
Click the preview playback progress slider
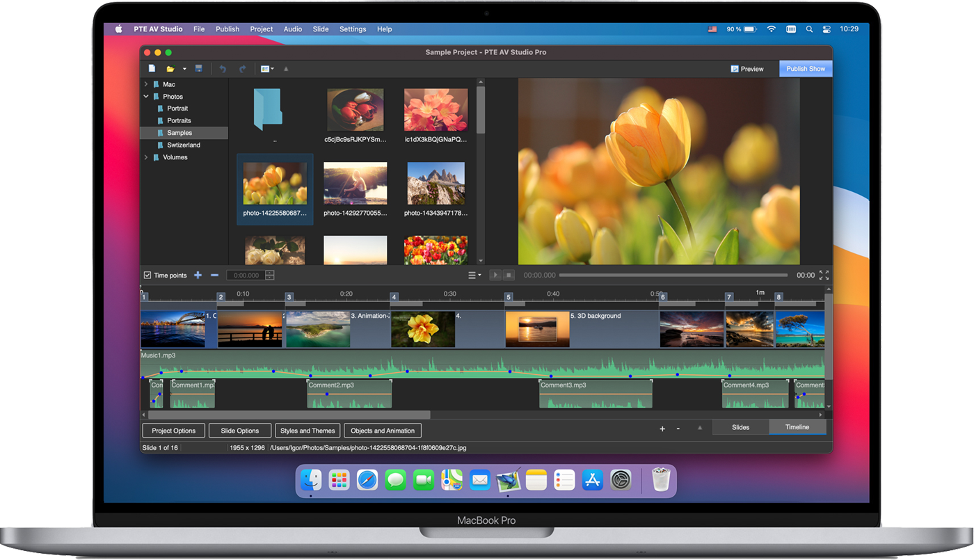click(x=673, y=275)
